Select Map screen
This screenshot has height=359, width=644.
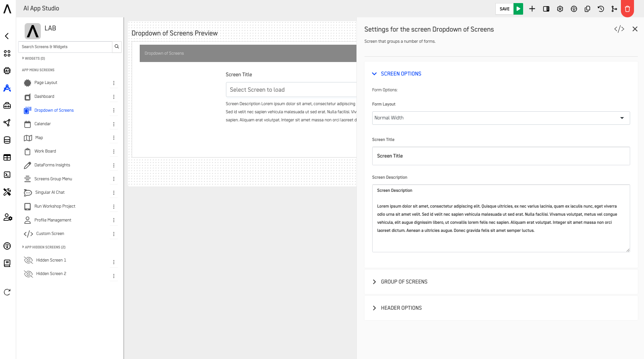(39, 138)
